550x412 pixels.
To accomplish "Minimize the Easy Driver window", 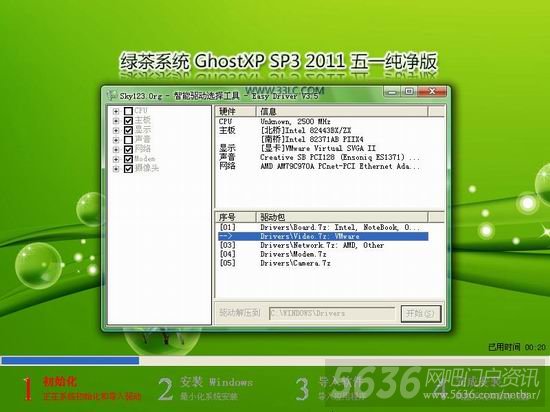I will (391, 92).
